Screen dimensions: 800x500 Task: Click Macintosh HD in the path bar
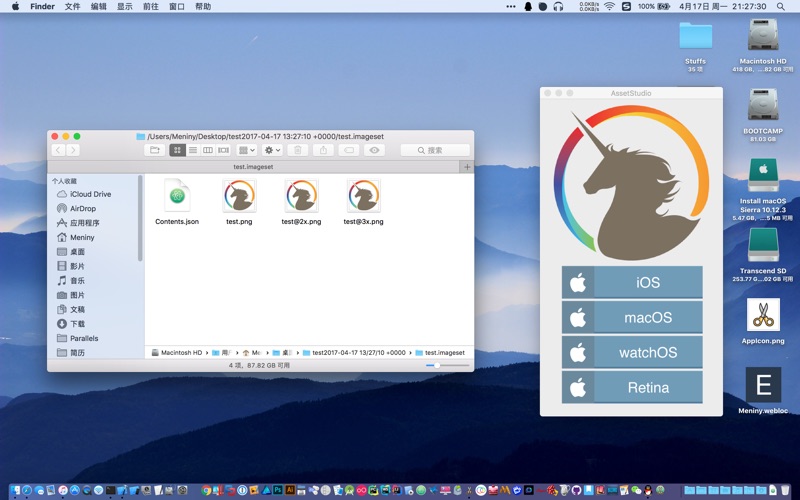click(x=177, y=353)
